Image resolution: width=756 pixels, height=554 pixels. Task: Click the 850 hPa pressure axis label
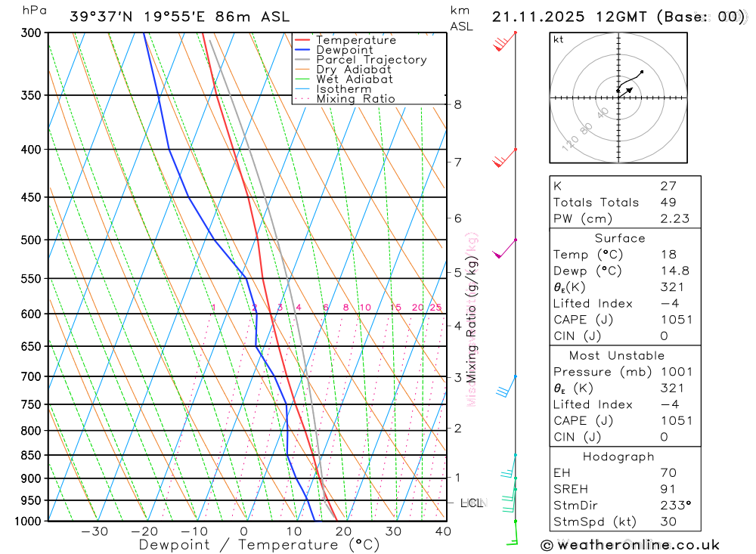[31, 455]
